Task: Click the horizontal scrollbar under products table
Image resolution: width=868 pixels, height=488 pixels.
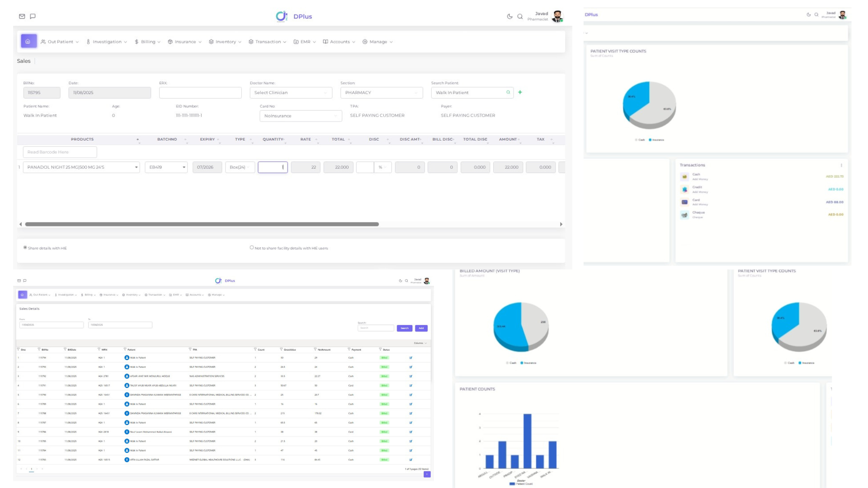Action: (x=202, y=224)
